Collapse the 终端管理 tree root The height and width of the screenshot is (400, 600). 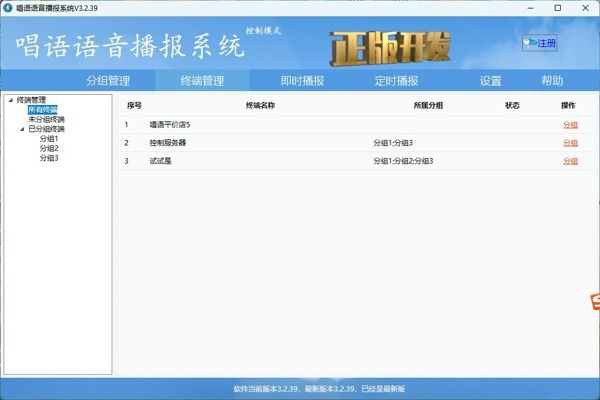11,100
